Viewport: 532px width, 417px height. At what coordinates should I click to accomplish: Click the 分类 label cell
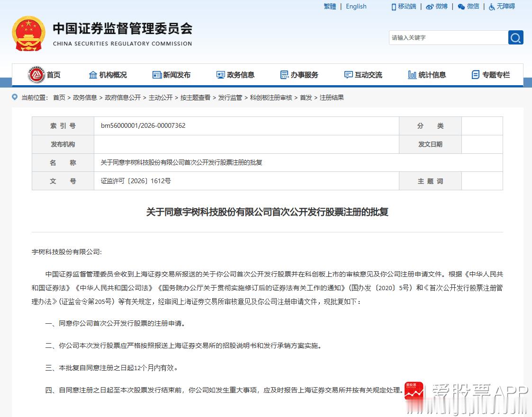430,126
